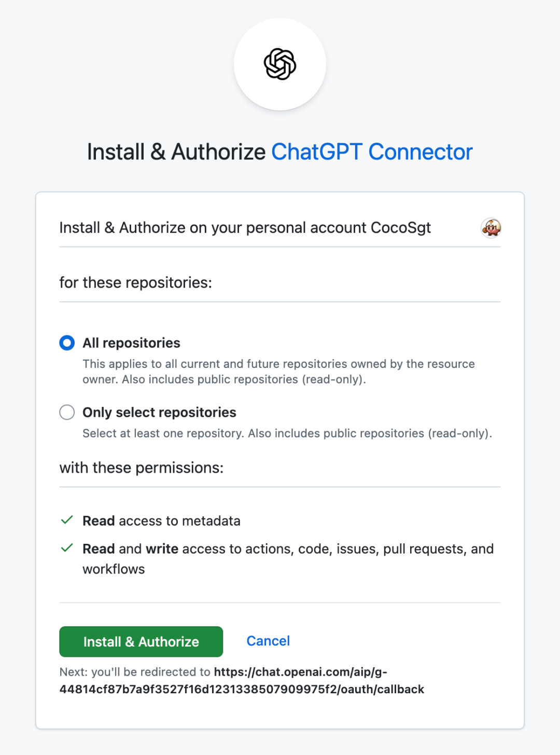Click the green checkmark beside Read access to metadata
560x755 pixels.
[67, 520]
